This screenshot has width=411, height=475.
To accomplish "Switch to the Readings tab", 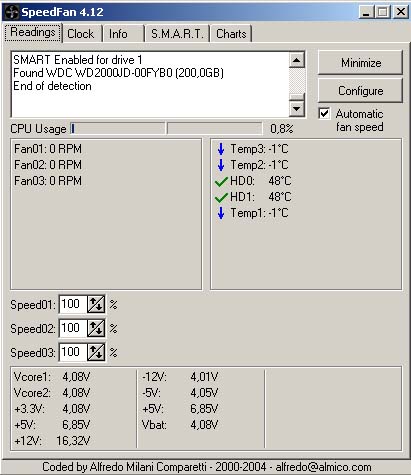I will tap(33, 32).
